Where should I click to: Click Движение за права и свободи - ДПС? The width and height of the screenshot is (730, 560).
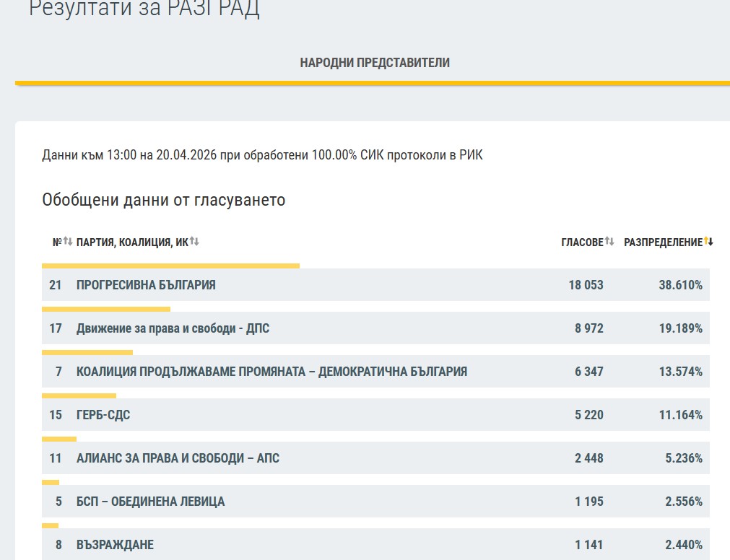pyautogui.click(x=173, y=328)
